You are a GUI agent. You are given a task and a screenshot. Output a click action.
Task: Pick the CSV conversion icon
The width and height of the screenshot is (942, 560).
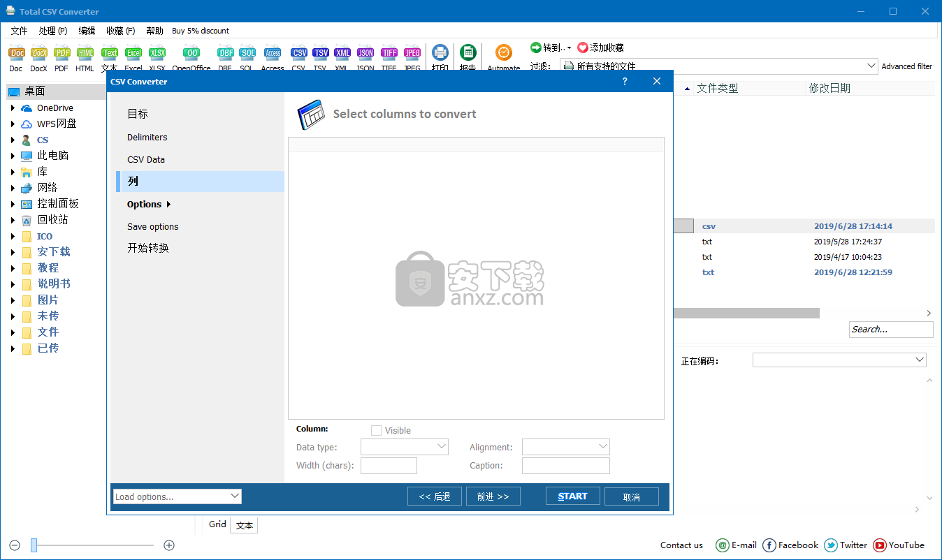(299, 53)
